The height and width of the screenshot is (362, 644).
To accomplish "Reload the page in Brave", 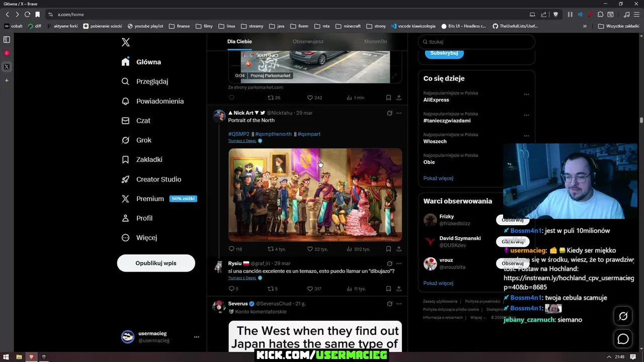I will 27,15.
